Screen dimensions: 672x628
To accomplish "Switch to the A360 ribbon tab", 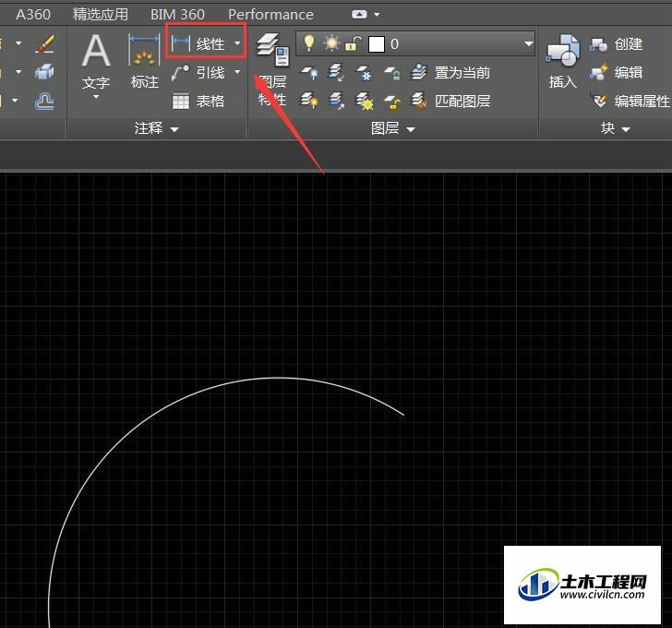I will click(x=33, y=14).
